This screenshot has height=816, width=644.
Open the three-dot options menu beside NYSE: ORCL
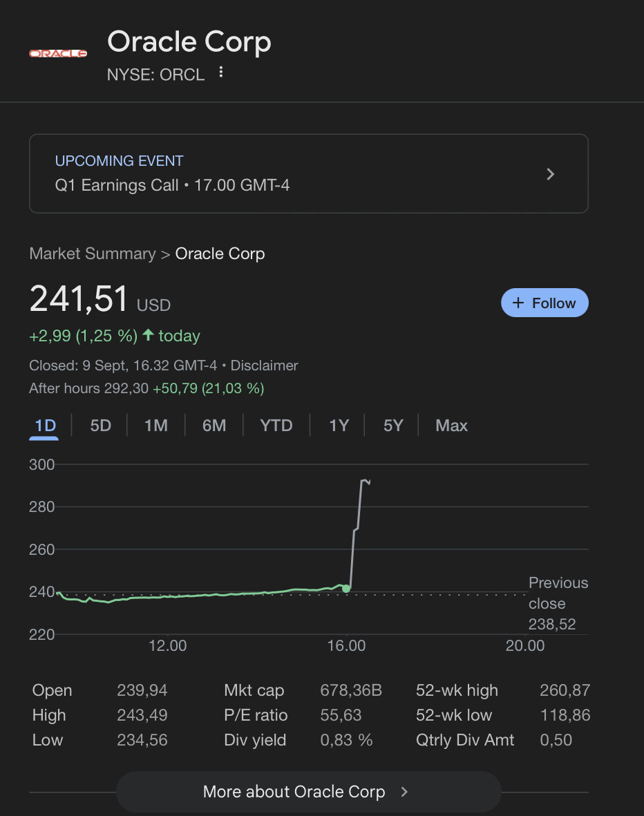pos(221,73)
